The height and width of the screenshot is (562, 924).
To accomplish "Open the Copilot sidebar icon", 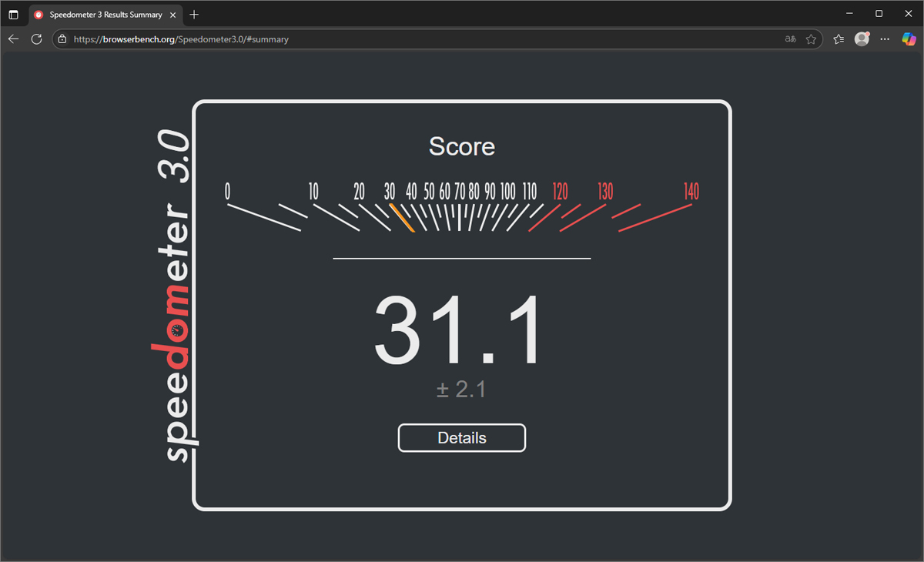I will pyautogui.click(x=909, y=39).
